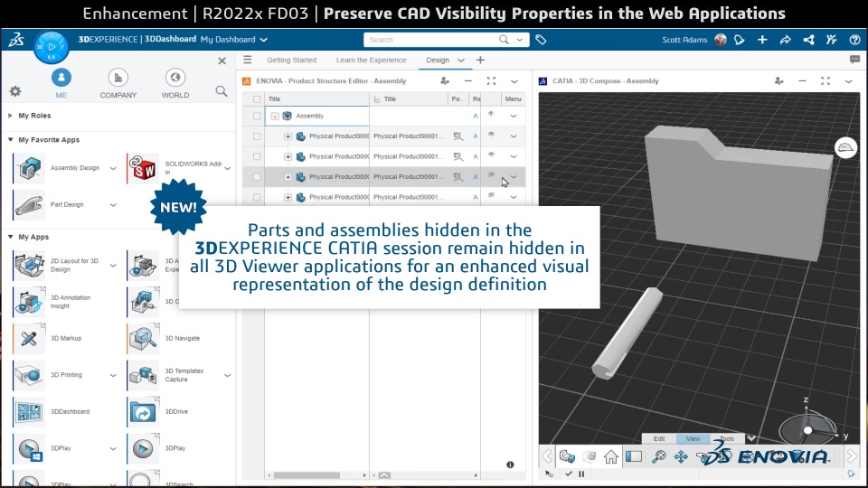The image size is (868, 488).
Task: Launch the Assembly Design app
Action: (29, 168)
